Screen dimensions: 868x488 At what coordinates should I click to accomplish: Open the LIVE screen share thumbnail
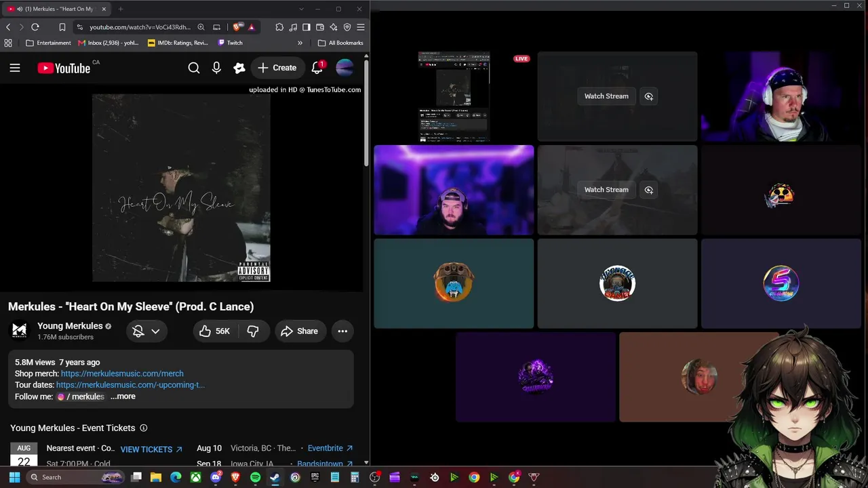point(454,96)
